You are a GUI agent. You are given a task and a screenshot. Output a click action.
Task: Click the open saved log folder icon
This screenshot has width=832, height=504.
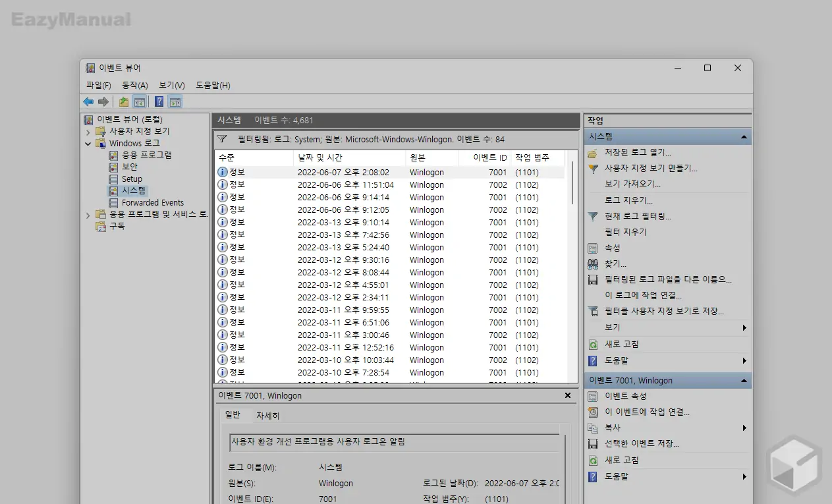point(593,152)
